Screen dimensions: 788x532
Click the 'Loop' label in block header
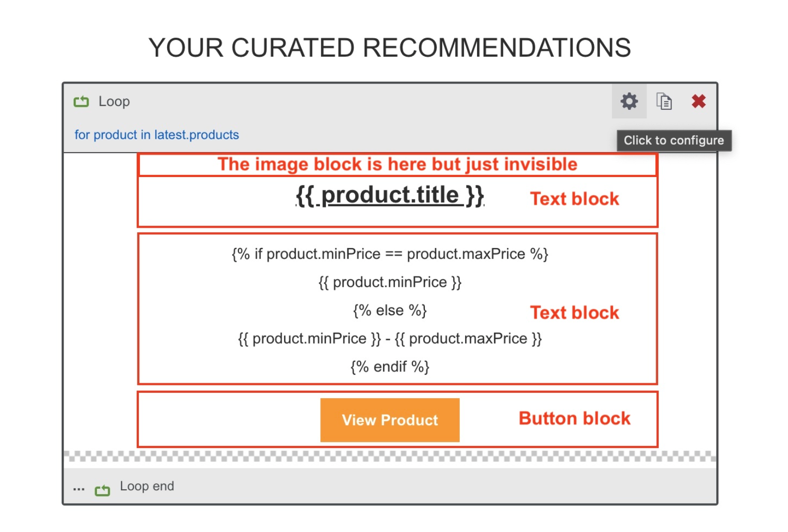tap(114, 101)
